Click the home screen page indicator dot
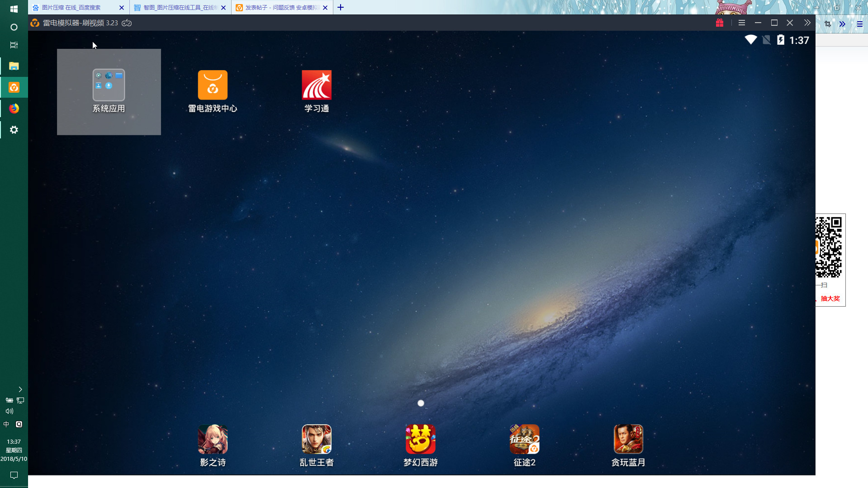Viewport: 868px width, 488px height. coord(421,403)
